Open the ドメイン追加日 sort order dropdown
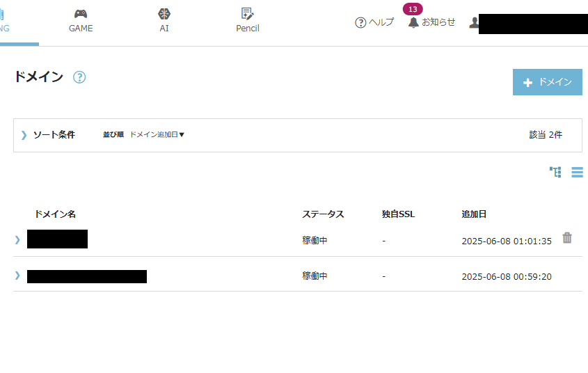 [157, 135]
